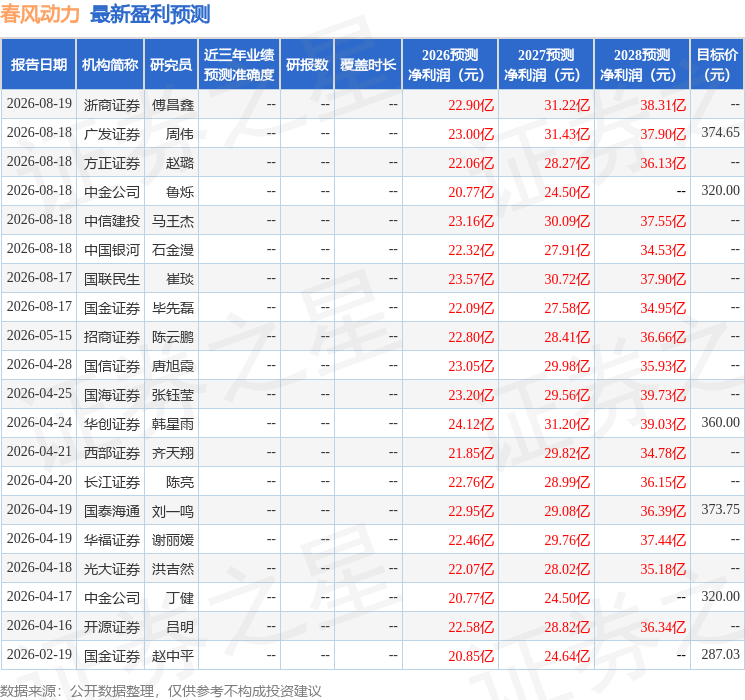Click the 373.75 target price
Viewport: 745px width, 700px height.
[720, 509]
